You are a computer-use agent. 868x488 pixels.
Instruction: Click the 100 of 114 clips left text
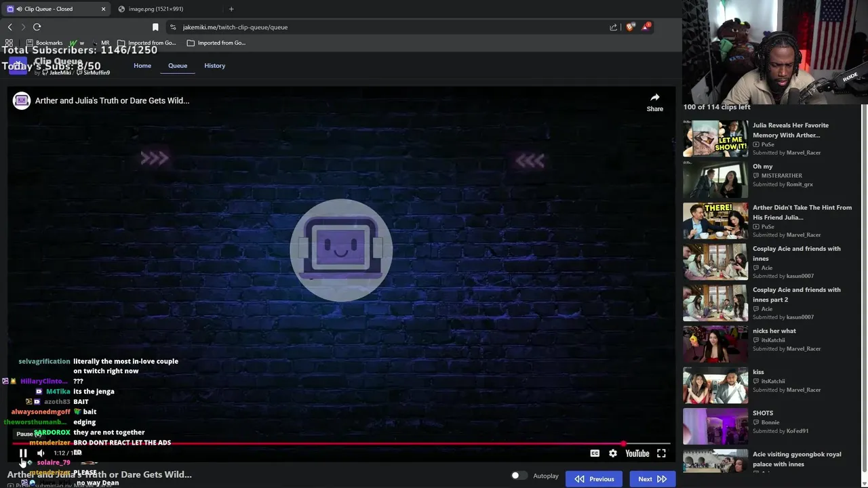point(717,107)
